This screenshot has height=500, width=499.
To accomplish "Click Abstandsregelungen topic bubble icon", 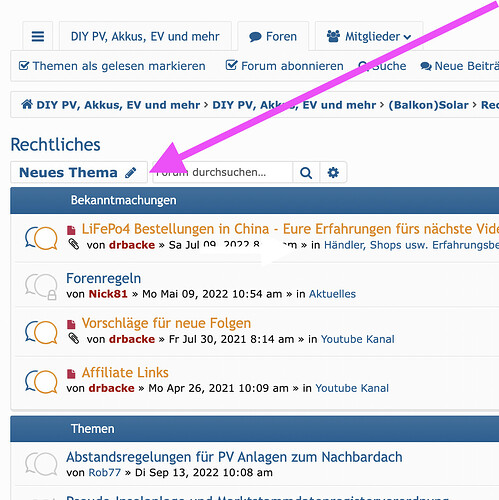I will coord(41,464).
